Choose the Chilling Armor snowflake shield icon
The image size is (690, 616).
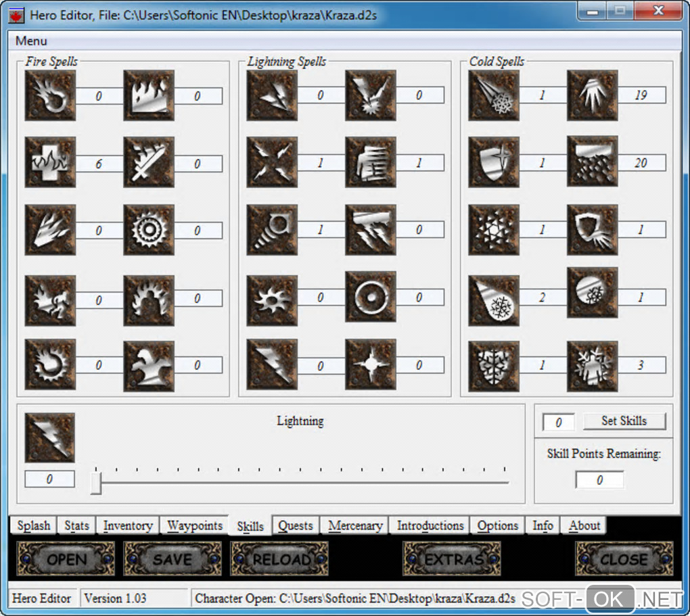(494, 366)
